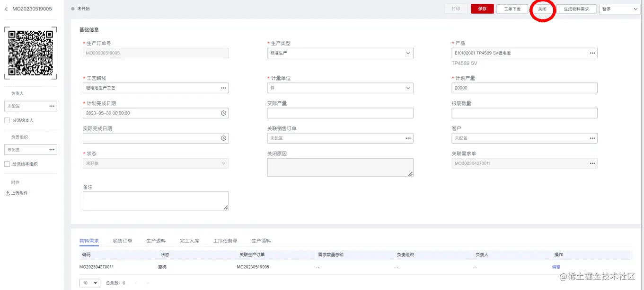Viewport: 644px width, 290px height.
Task: Click the 工单下发 button
Action: [x=512, y=9]
